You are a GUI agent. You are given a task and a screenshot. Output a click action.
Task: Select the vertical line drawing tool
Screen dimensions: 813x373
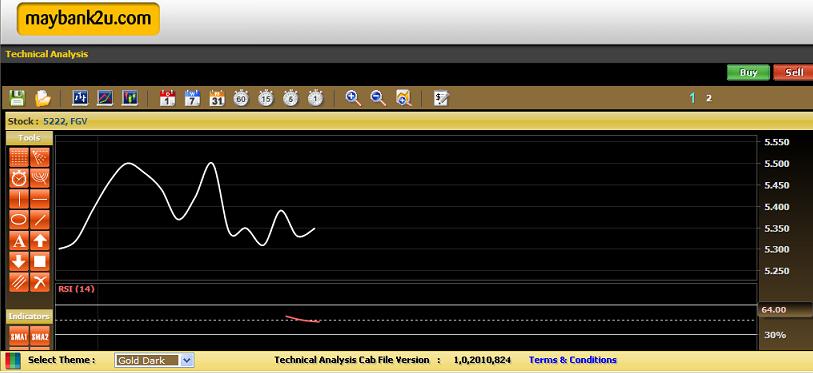tap(19, 199)
